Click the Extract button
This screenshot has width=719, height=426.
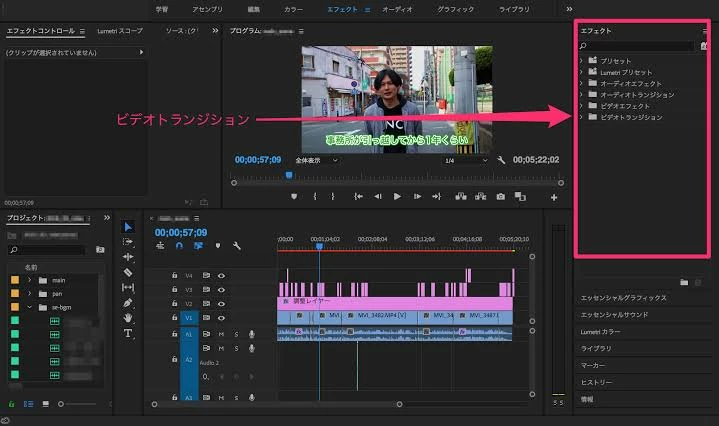pos(481,197)
